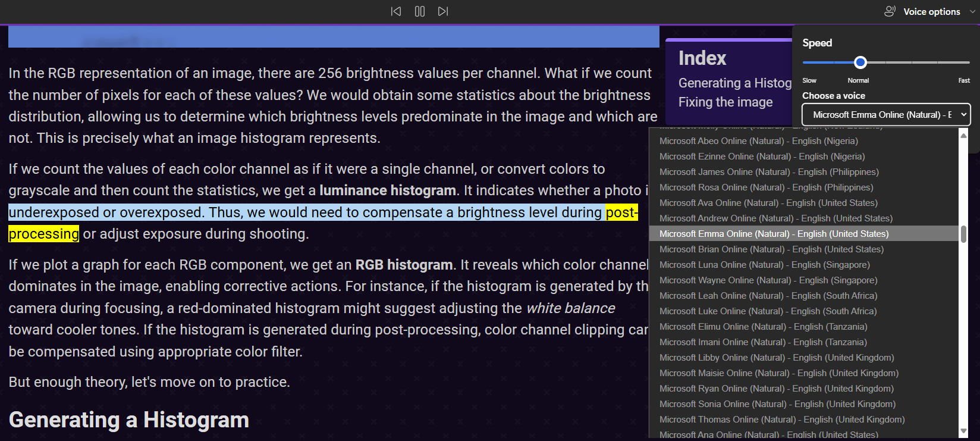Image resolution: width=980 pixels, height=441 pixels.
Task: Choose Microsoft Thomas Online voice
Action: click(x=782, y=420)
